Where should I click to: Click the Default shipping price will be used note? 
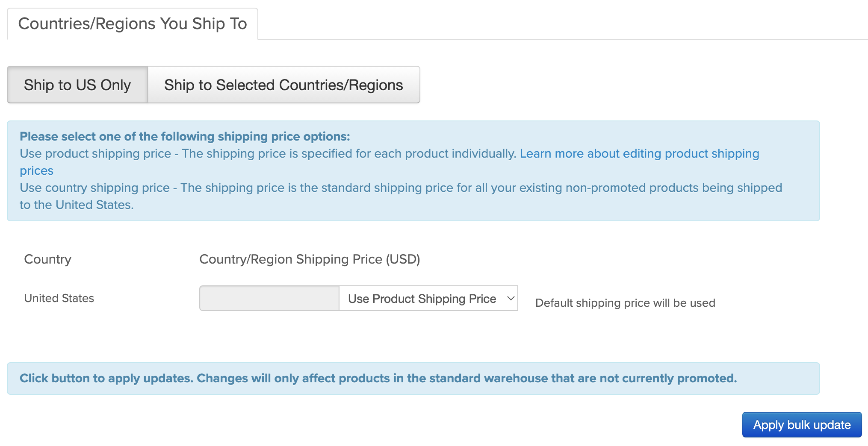point(625,303)
